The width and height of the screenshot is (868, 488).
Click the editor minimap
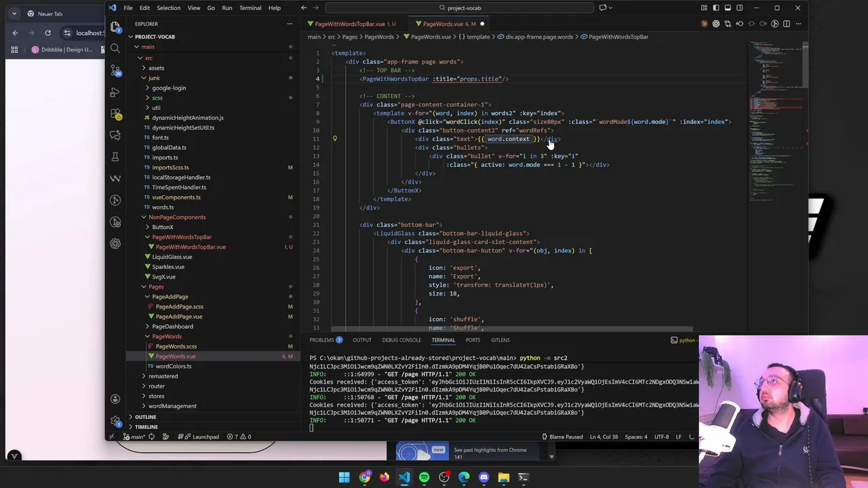[775, 122]
